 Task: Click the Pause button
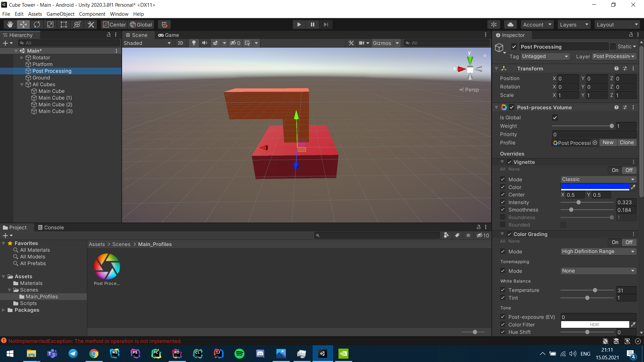coord(312,24)
